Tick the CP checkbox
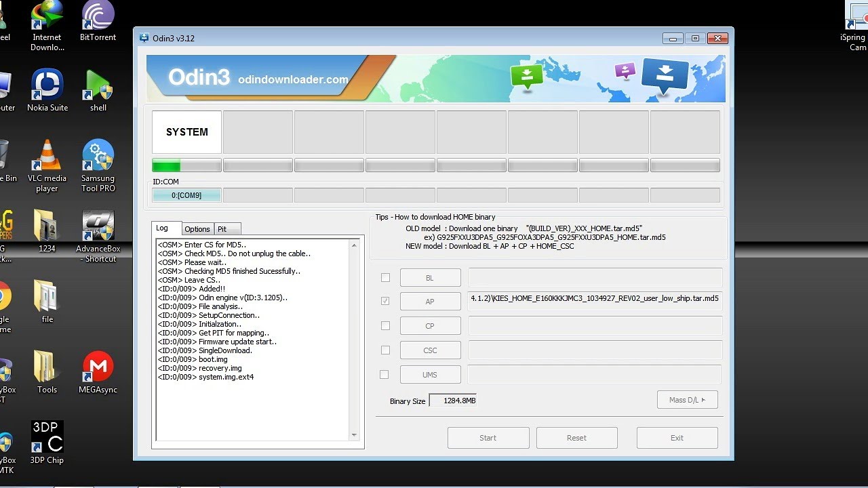The width and height of the screenshot is (868, 488). [x=385, y=326]
